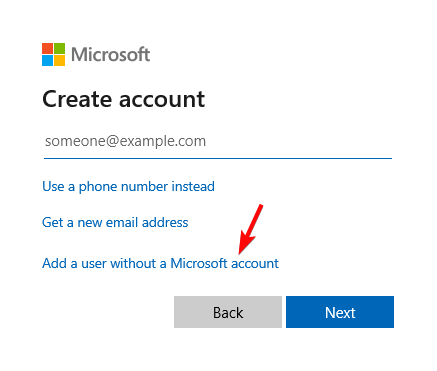Go back with the Back button
The image size is (437, 371).
click(x=228, y=312)
